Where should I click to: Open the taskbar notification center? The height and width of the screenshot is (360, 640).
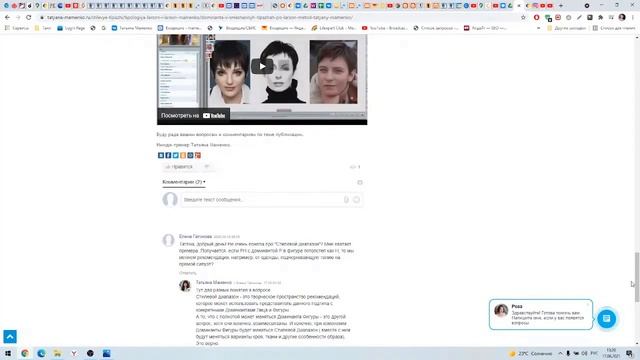pos(629,353)
